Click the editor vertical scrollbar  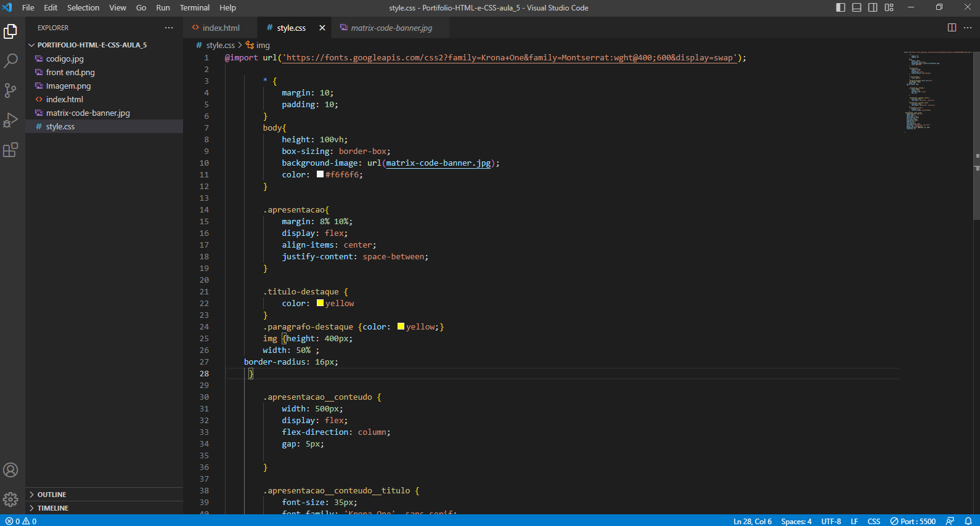pyautogui.click(x=976, y=136)
